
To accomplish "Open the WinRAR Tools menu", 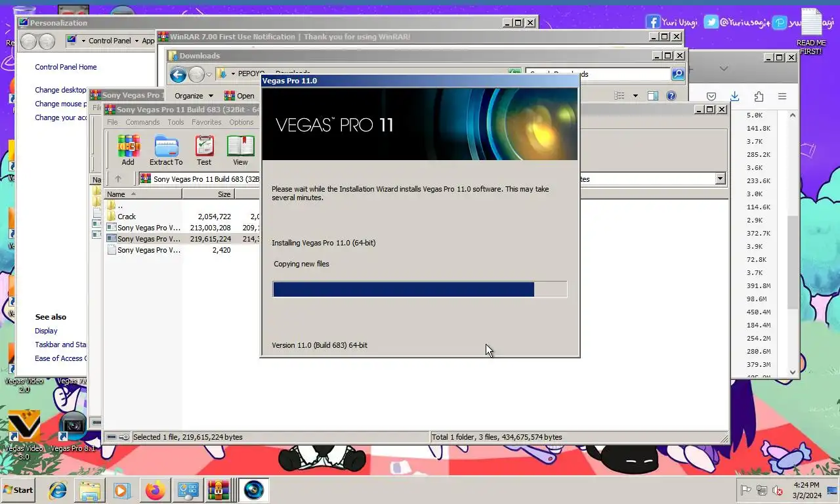I will [x=175, y=122].
